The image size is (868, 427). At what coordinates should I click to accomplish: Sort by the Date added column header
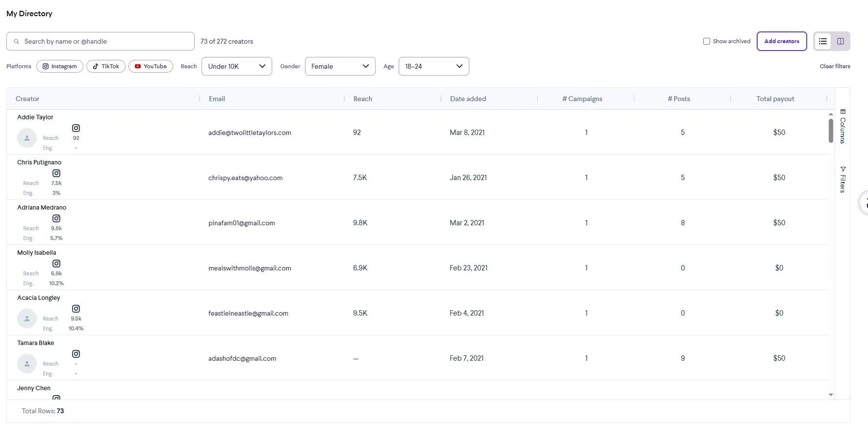point(468,99)
